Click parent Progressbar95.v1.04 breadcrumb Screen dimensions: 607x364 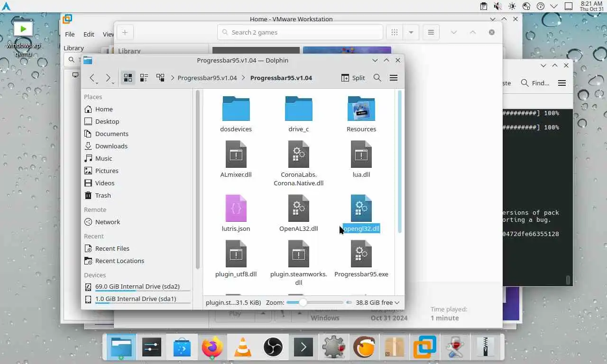pyautogui.click(x=207, y=78)
